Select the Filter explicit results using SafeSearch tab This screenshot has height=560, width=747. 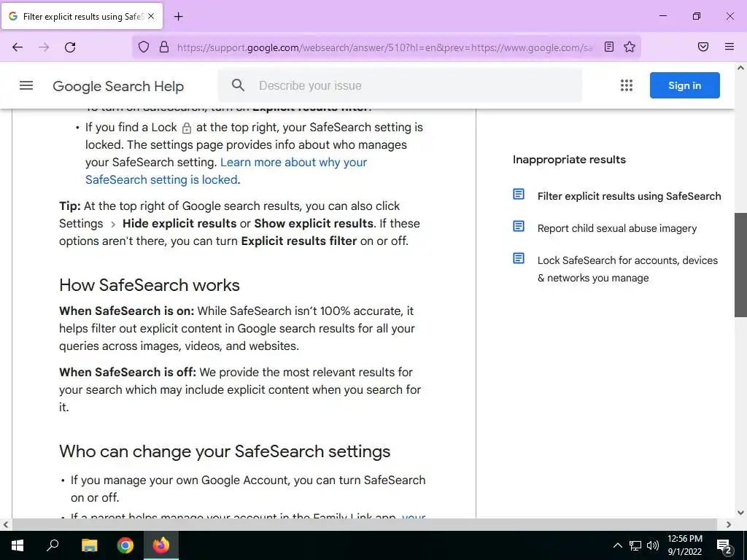(x=82, y=16)
